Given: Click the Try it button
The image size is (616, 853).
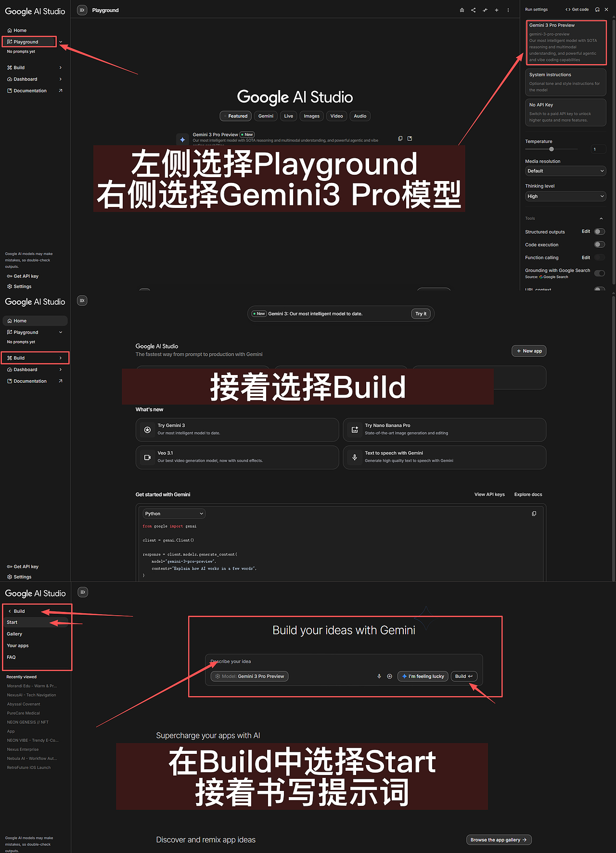Looking at the screenshot, I should click(421, 314).
